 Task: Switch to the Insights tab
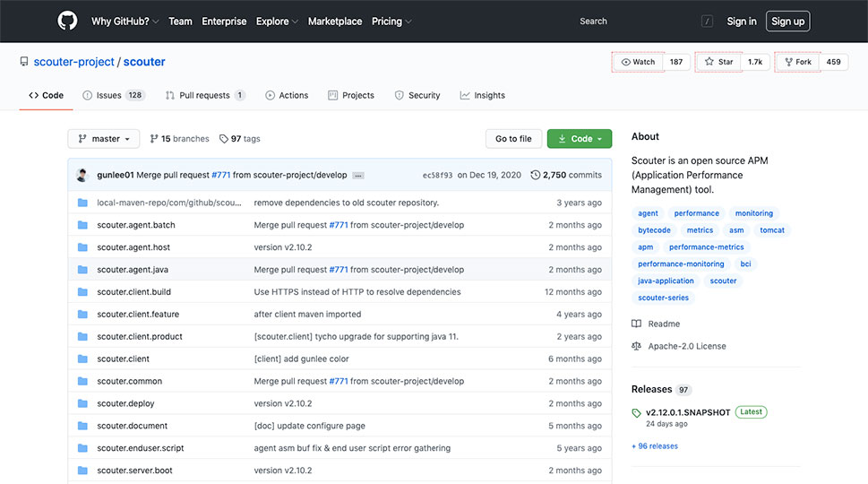pyautogui.click(x=482, y=95)
